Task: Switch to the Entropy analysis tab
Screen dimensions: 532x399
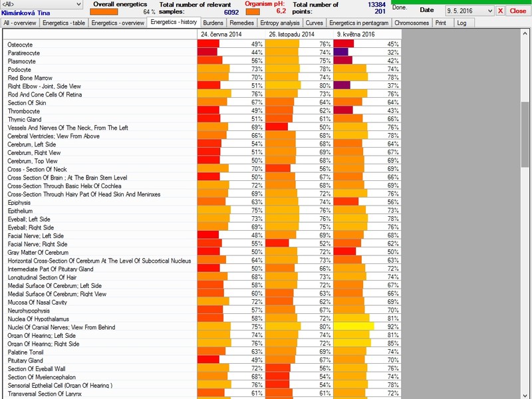Action: (x=280, y=23)
